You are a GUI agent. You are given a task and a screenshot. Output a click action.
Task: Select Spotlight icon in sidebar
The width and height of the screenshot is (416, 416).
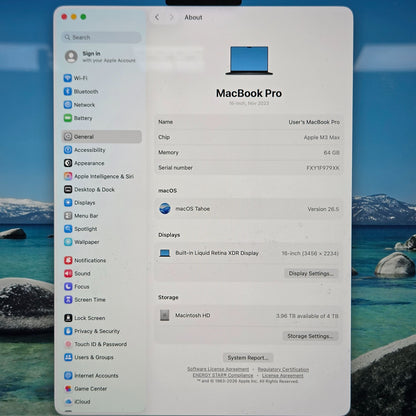point(68,229)
